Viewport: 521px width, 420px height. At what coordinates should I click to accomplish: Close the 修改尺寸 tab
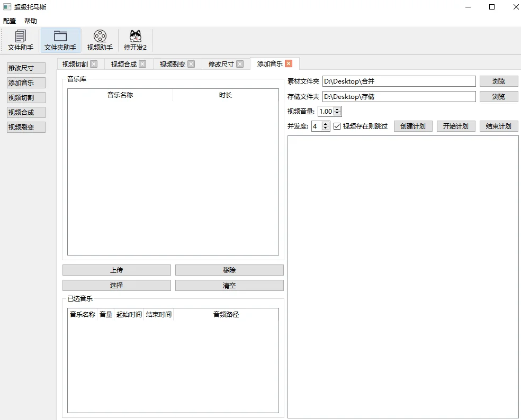240,64
